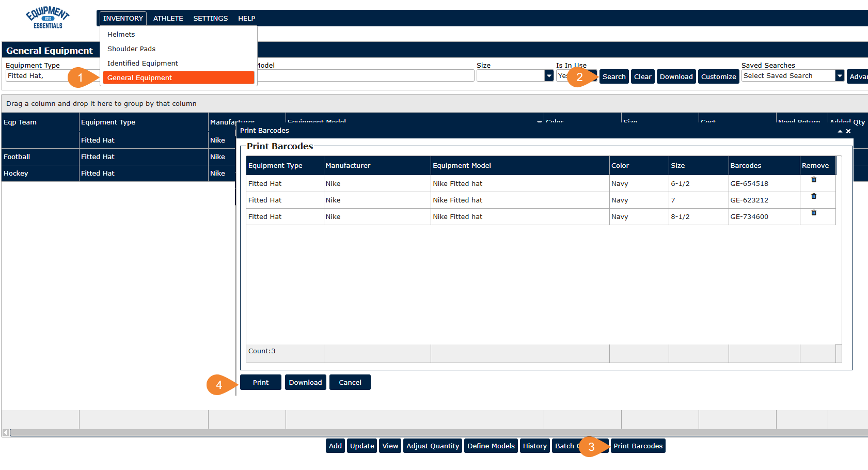
Task: Open the Customize button
Action: tap(719, 76)
